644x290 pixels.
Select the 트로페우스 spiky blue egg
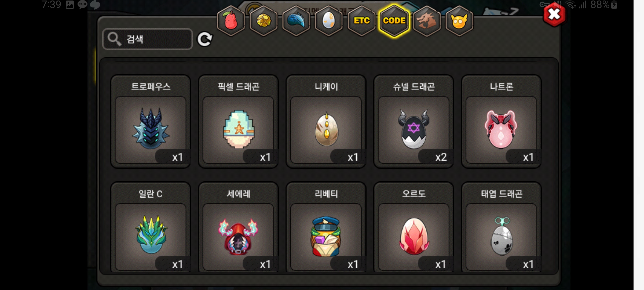click(x=151, y=121)
